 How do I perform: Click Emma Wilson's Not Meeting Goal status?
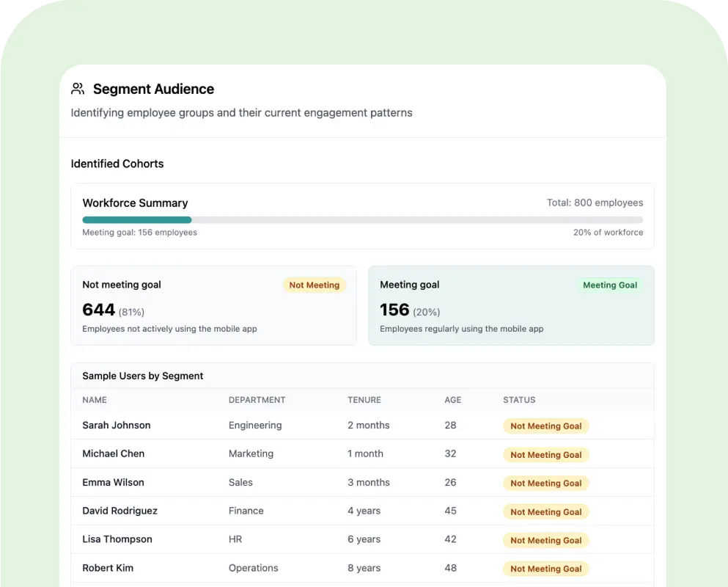[x=546, y=483]
